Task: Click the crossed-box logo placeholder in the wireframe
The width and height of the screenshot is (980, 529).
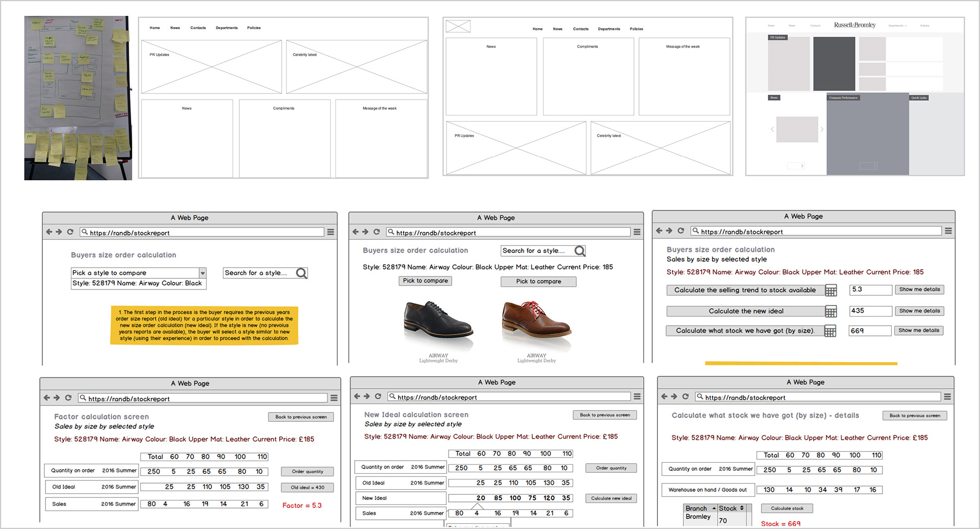Action: point(458,26)
